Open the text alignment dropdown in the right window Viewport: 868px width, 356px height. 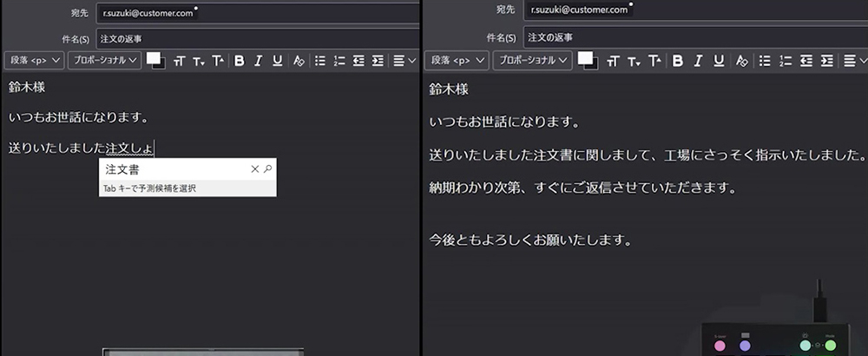pos(855,61)
